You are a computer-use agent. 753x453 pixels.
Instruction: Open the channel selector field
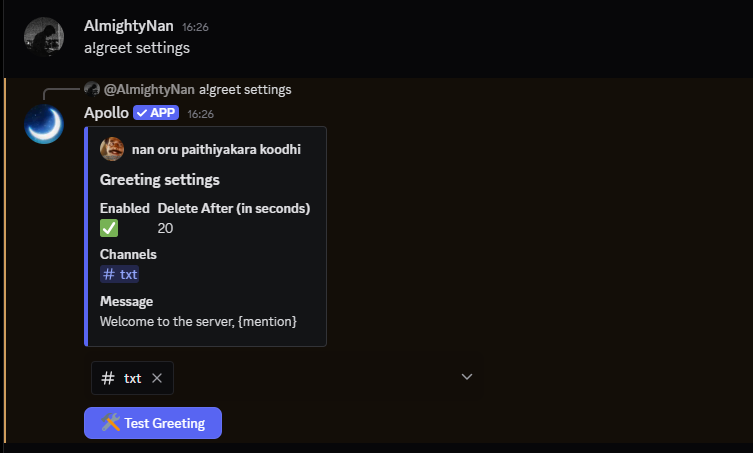click(x=300, y=378)
